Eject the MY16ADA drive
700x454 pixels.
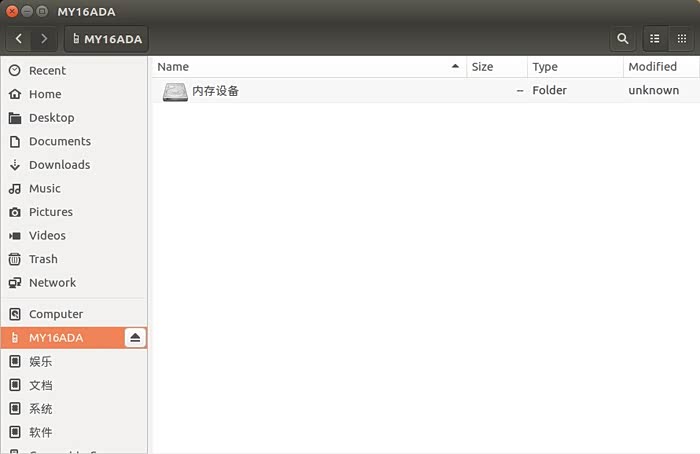pyautogui.click(x=135, y=337)
